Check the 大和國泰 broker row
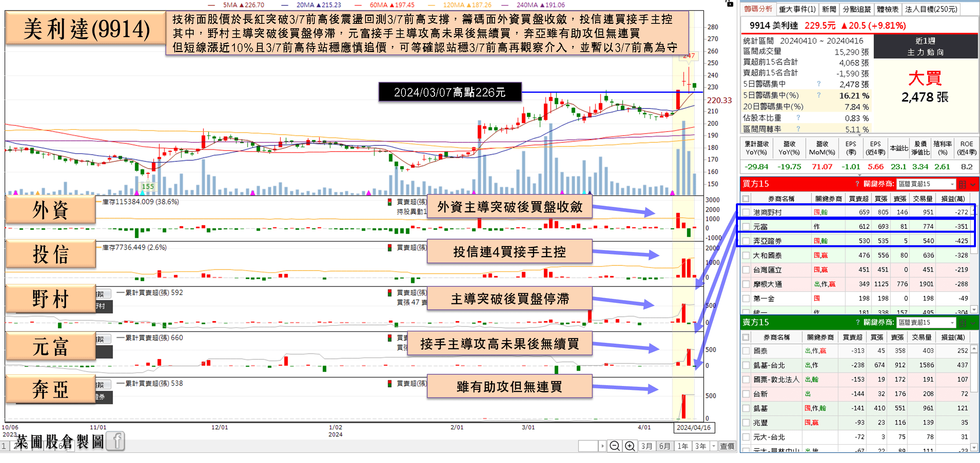This screenshot has height=463, width=980. (746, 255)
